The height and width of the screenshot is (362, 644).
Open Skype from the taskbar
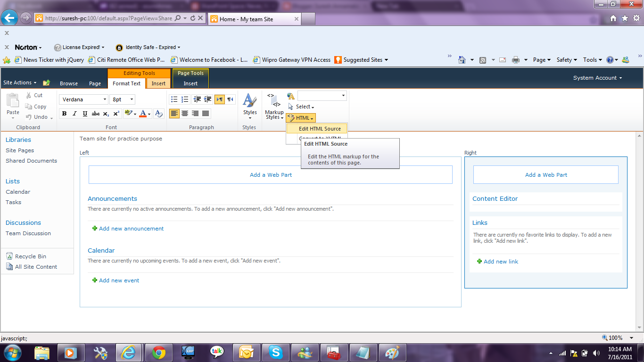point(275,352)
